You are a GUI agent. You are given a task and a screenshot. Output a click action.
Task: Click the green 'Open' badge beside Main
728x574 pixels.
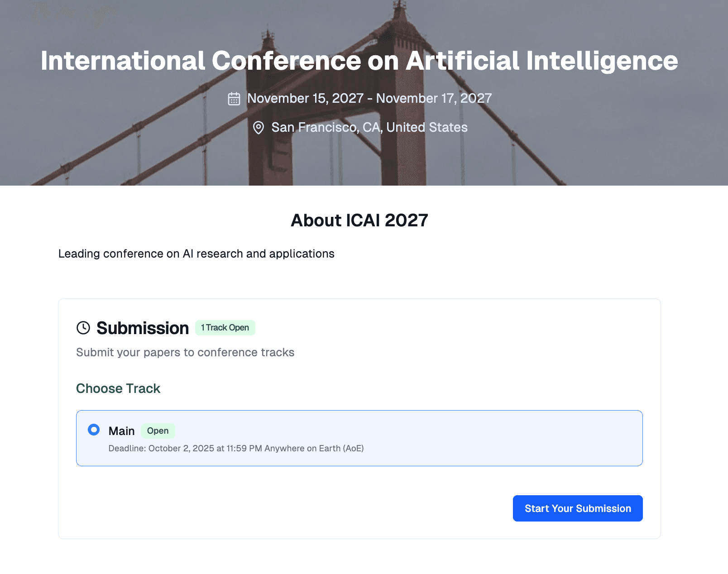tap(158, 431)
